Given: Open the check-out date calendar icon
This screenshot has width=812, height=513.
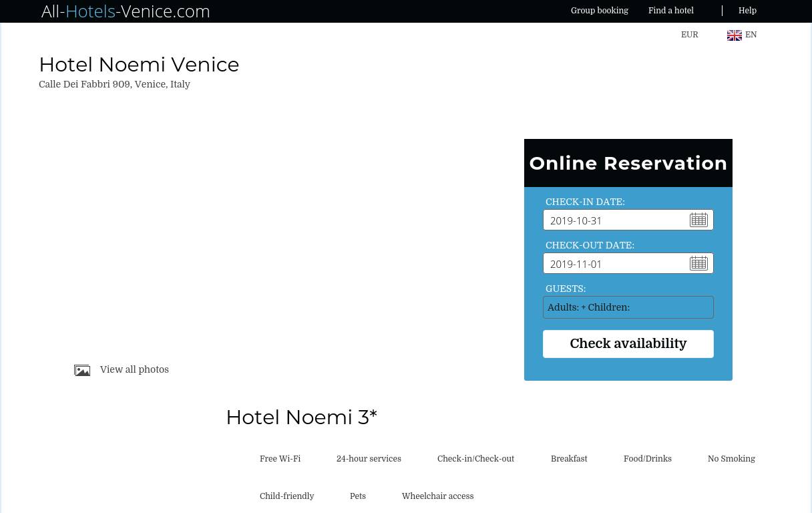Looking at the screenshot, I should click(698, 263).
